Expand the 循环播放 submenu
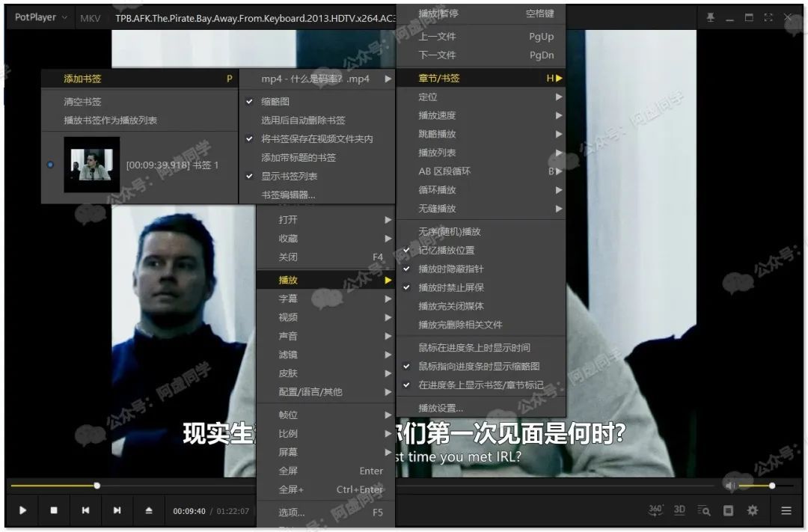 coord(481,190)
